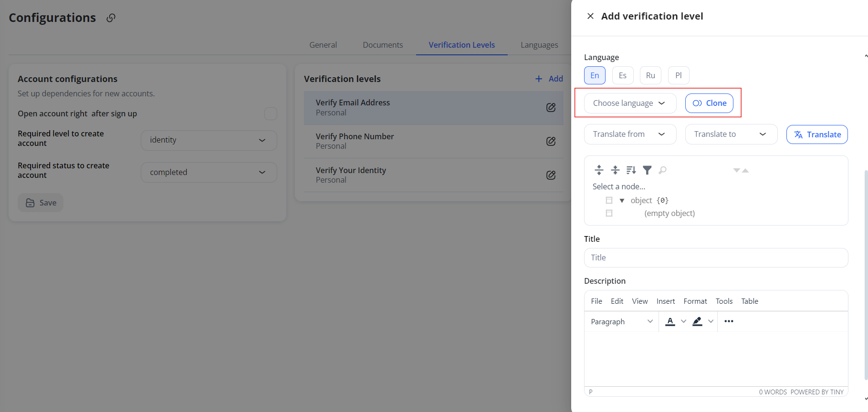Image resolution: width=868 pixels, height=412 pixels.
Task: Click the Translate button
Action: [817, 134]
